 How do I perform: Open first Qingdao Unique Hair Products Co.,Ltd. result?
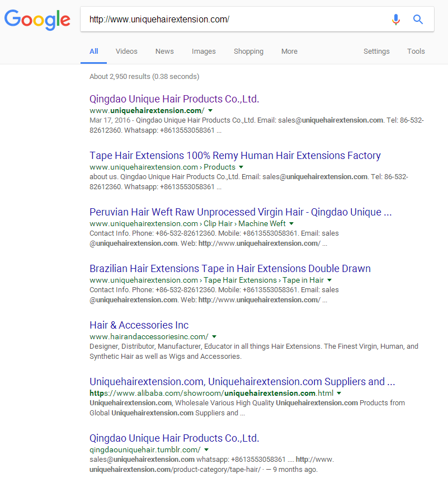click(x=174, y=99)
